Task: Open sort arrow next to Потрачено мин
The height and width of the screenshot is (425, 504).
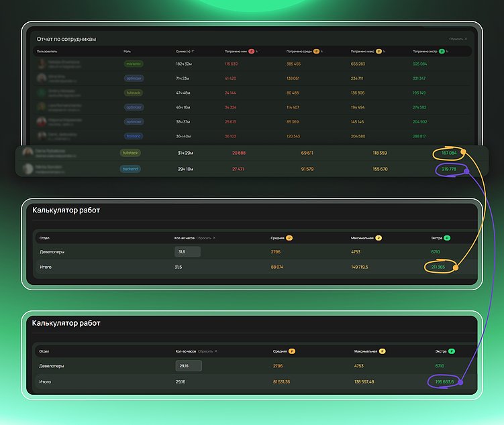Action: tap(257, 52)
